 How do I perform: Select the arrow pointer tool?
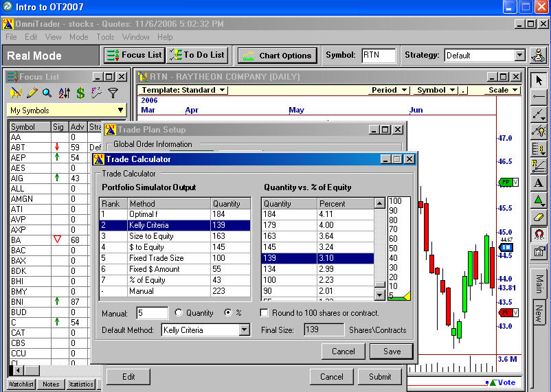tap(539, 80)
